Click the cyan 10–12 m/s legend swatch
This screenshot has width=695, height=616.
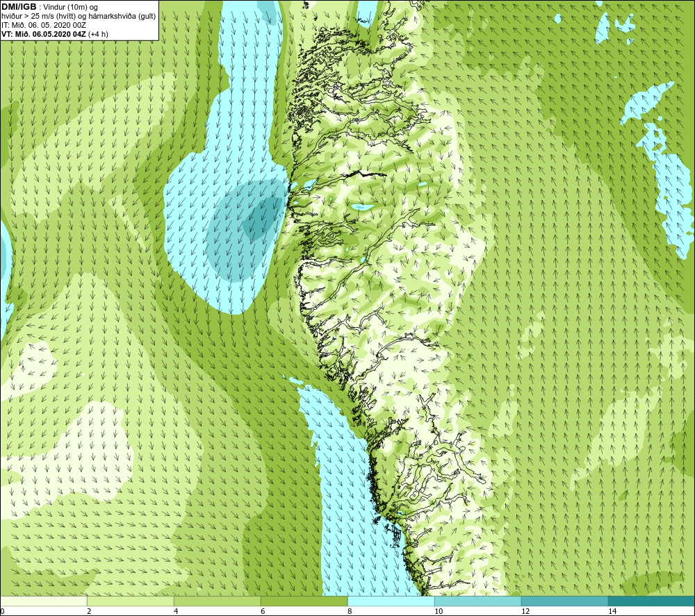(478, 601)
